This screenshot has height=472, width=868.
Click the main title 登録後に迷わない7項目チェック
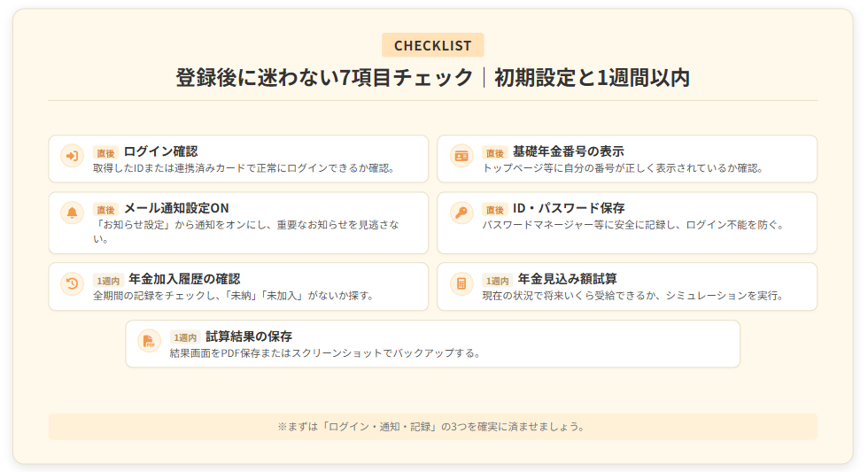pyautogui.click(x=324, y=78)
